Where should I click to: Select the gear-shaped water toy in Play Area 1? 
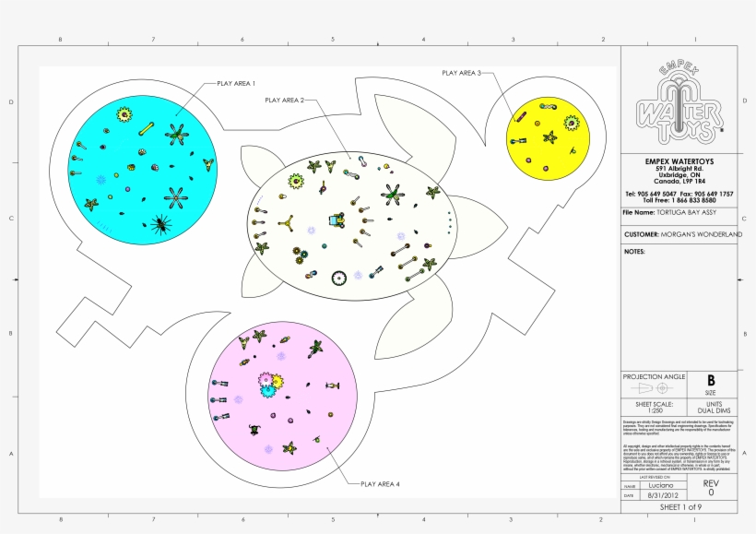(x=124, y=113)
